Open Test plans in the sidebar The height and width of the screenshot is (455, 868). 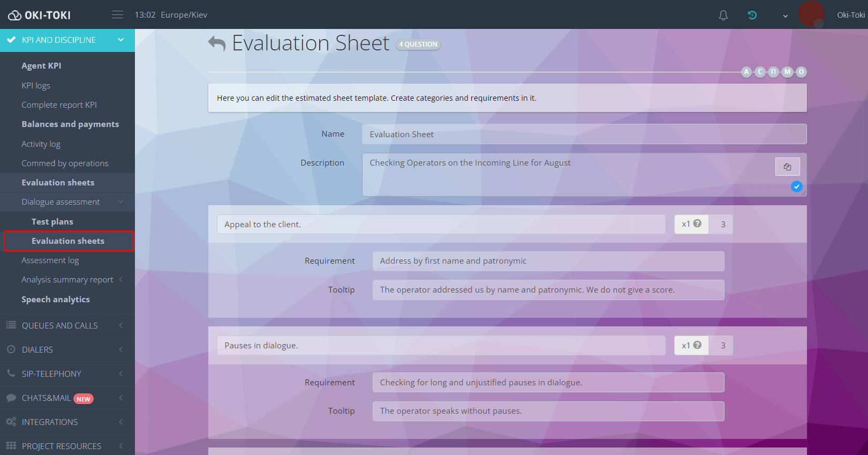pos(52,221)
